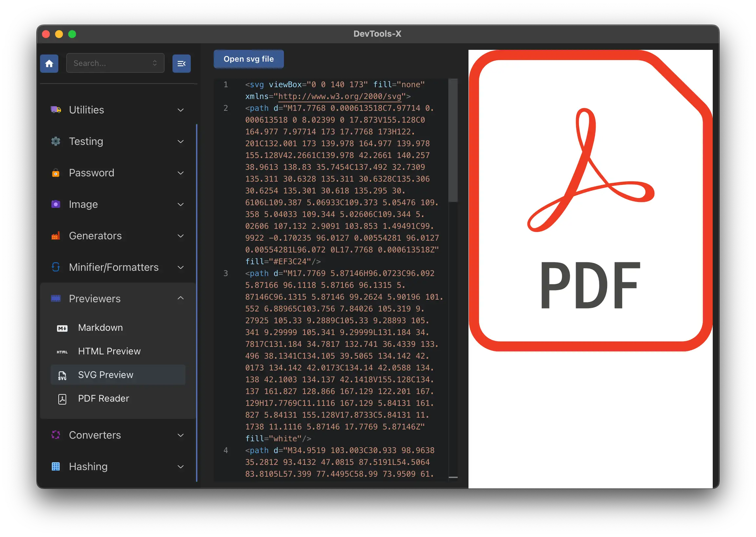Viewport: 756px width, 537px height.
Task: Expand the Minifier/Formatters chevron
Action: pyautogui.click(x=181, y=267)
